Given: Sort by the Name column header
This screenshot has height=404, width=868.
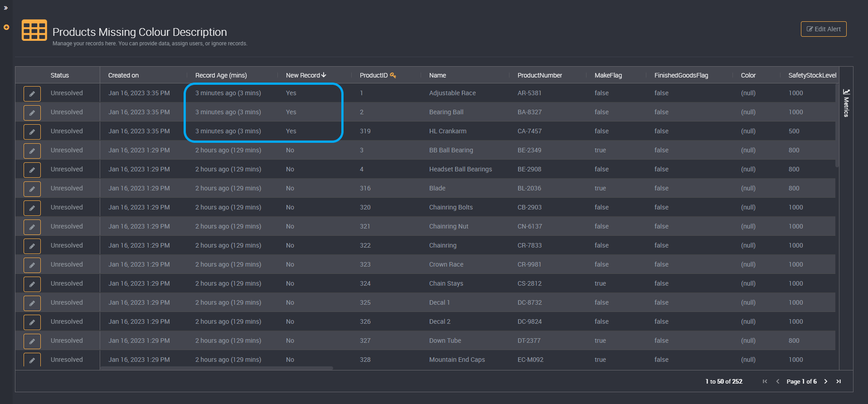Looking at the screenshot, I should coord(437,75).
